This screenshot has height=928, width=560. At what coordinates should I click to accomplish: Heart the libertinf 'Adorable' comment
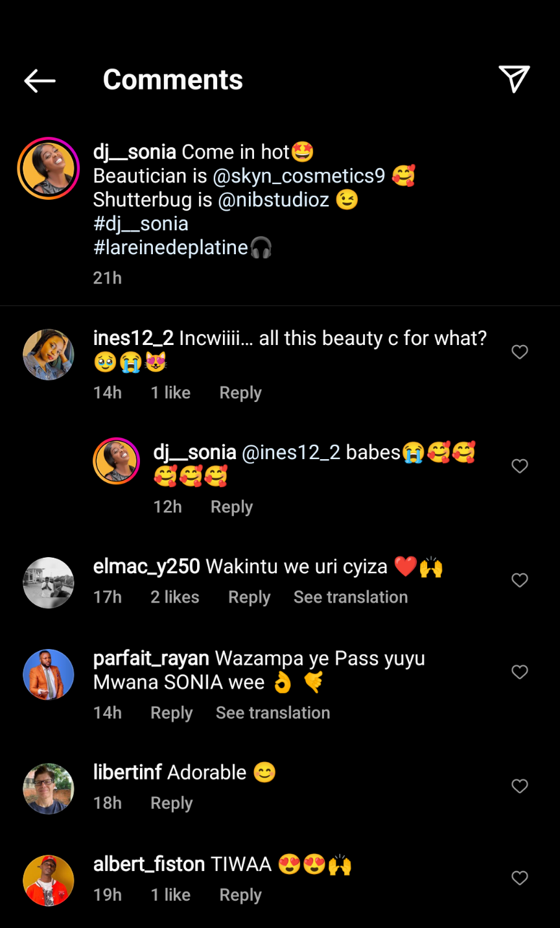[520, 787]
